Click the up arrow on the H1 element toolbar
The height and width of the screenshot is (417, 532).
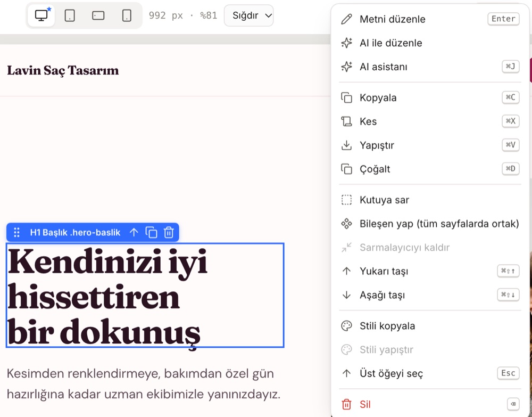click(x=134, y=232)
